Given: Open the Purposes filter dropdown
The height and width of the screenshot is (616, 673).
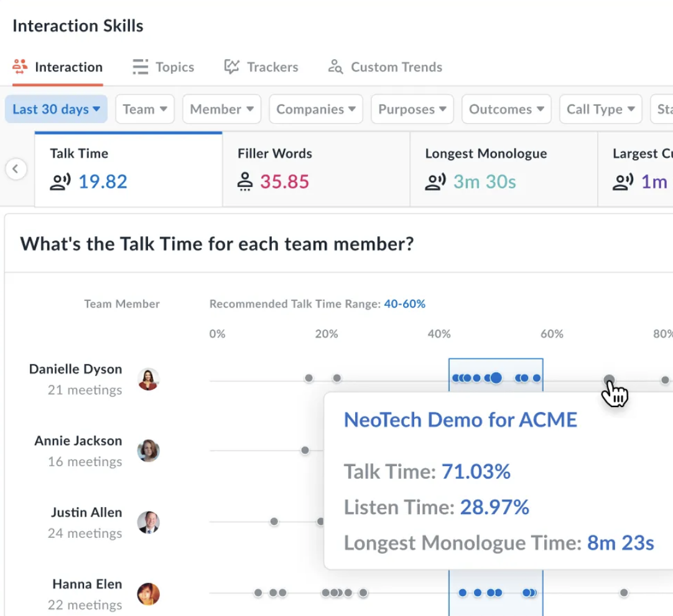Looking at the screenshot, I should click(x=412, y=109).
